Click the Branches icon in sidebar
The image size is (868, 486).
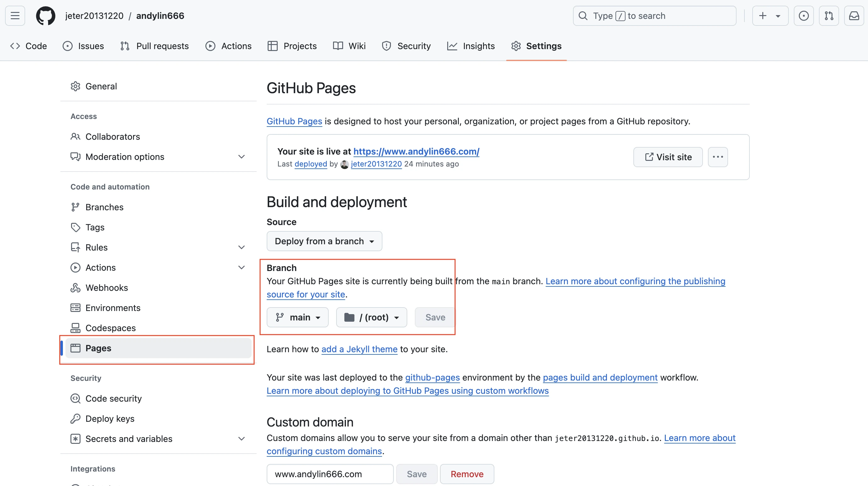coord(75,207)
